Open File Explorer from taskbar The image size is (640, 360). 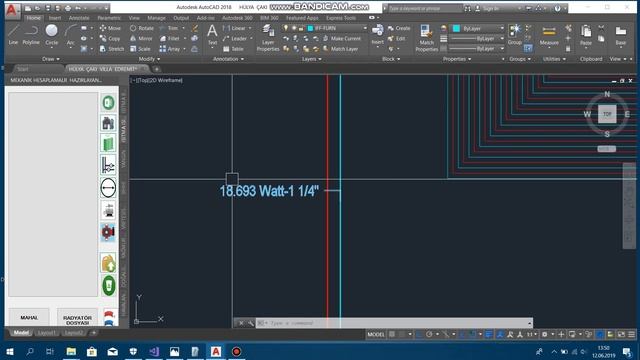pyautogui.click(x=71, y=351)
